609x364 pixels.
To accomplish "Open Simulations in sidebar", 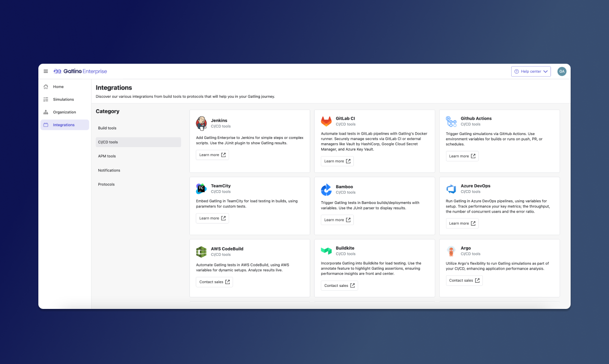I will pyautogui.click(x=65, y=99).
